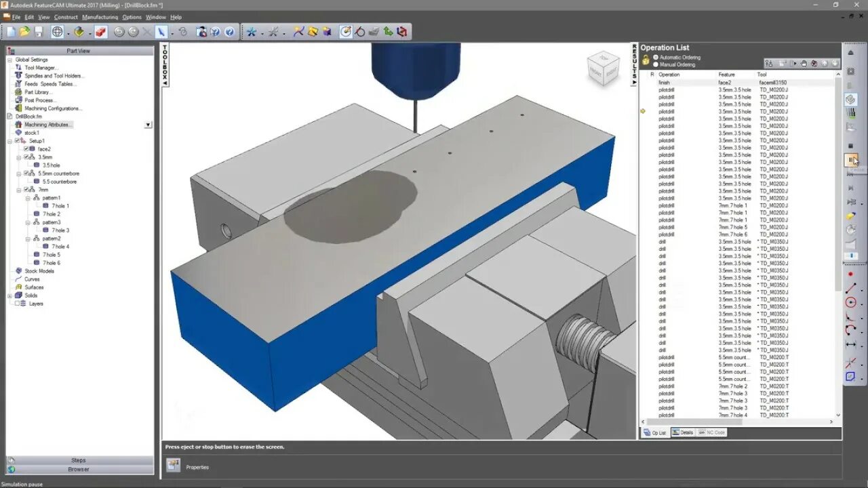Click the red line tool icon
Screen dimensions: 868x488
tap(851, 288)
